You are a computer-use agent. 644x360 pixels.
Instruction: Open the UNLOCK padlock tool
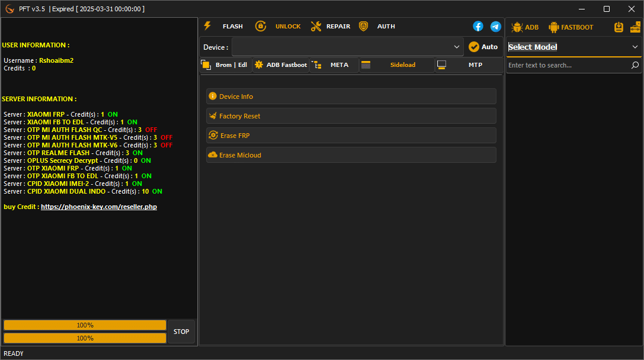tap(261, 26)
